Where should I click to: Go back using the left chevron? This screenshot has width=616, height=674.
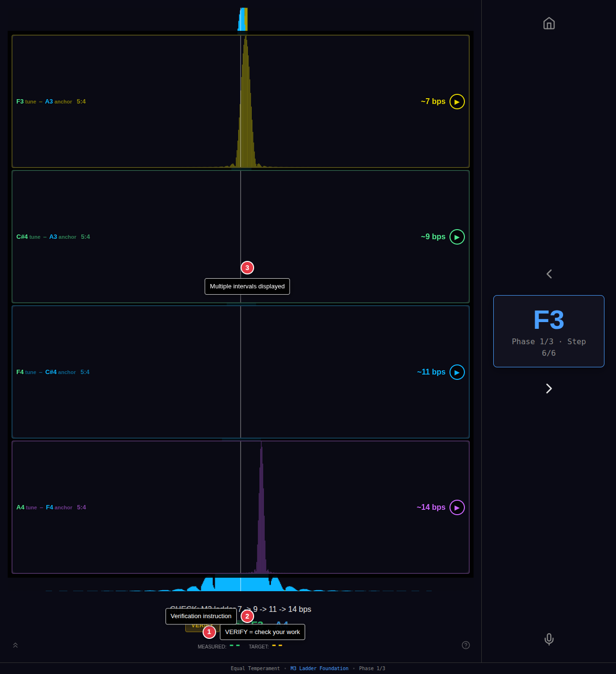[549, 273]
